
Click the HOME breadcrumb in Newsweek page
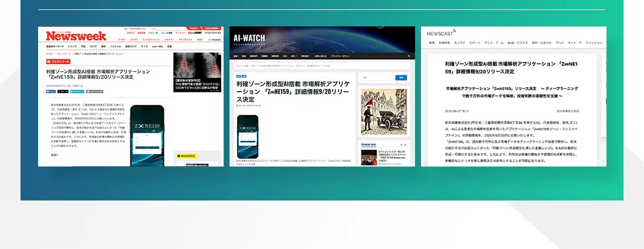(49, 54)
